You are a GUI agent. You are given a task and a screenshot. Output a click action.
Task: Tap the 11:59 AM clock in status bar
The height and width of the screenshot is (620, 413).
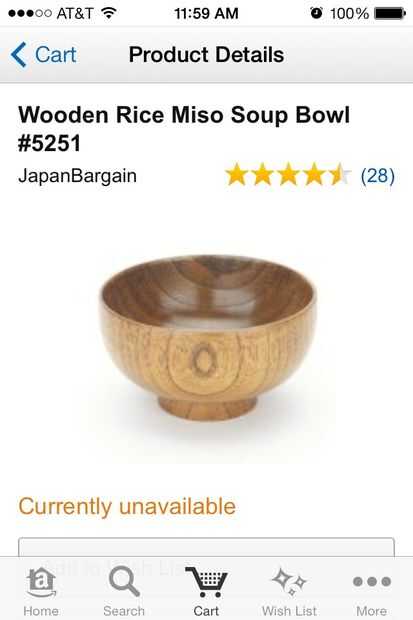[206, 13]
